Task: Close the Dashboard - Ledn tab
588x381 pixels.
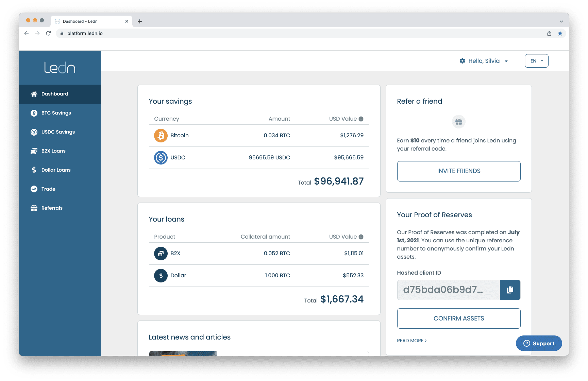Action: click(127, 21)
